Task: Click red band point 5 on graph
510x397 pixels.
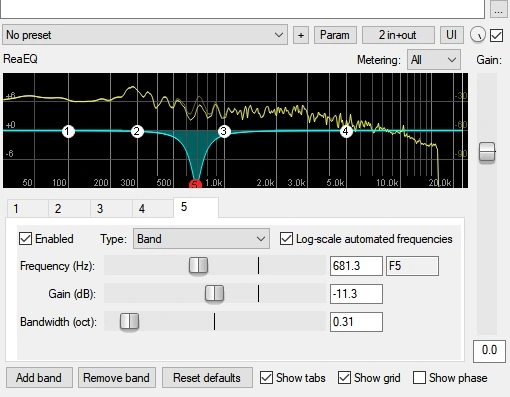Action: (x=195, y=184)
